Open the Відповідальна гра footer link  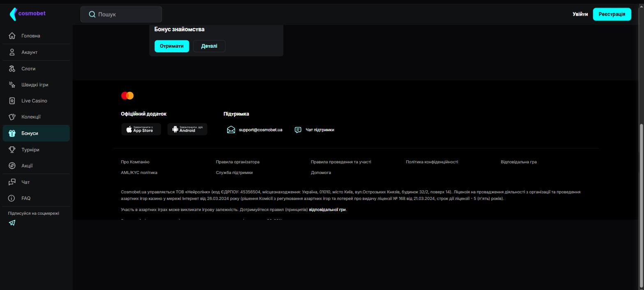click(x=519, y=162)
